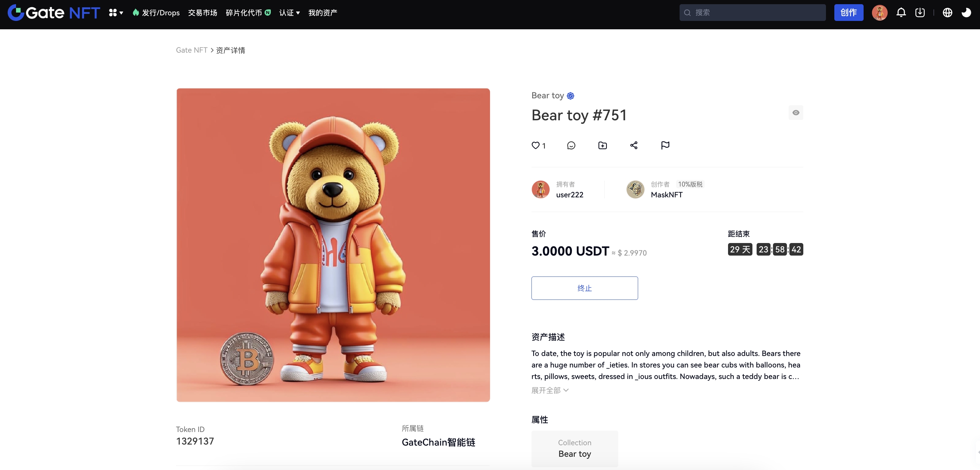Click the 终止 button
The width and height of the screenshot is (980, 470).
pyautogui.click(x=584, y=288)
